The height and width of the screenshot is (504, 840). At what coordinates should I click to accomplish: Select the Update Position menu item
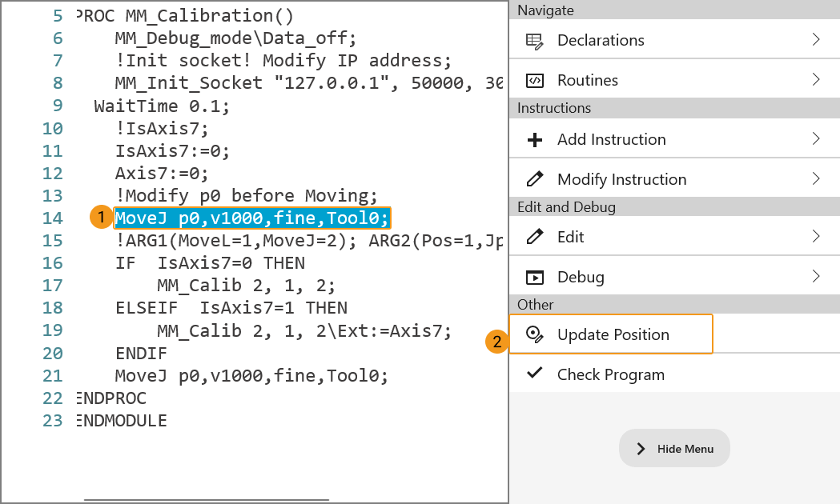tap(613, 334)
